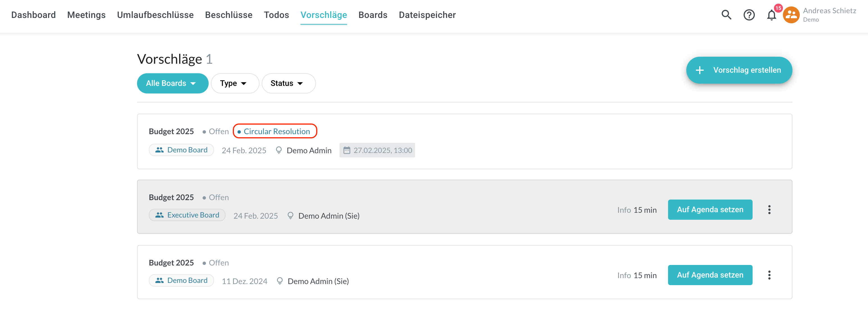This screenshot has height=325, width=868.
Task: Open the Circular Resolution link
Action: pyautogui.click(x=276, y=131)
